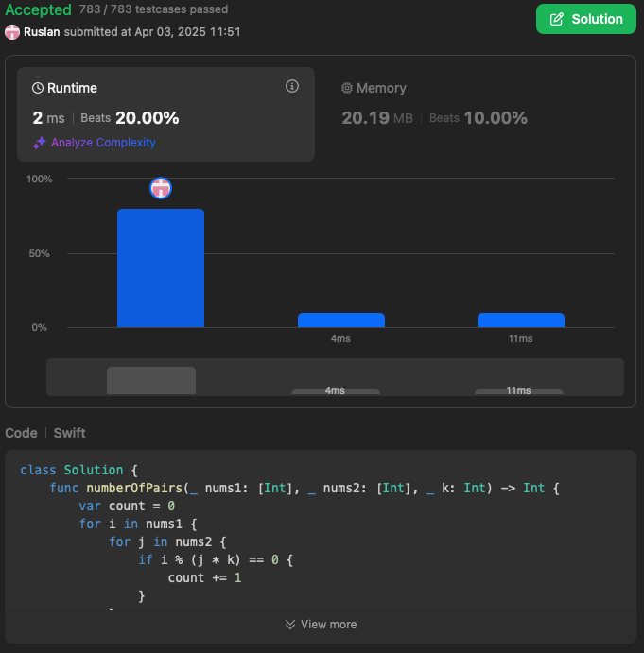The image size is (644, 653).
Task: Click the info icon in Runtime card
Action: 292,87
